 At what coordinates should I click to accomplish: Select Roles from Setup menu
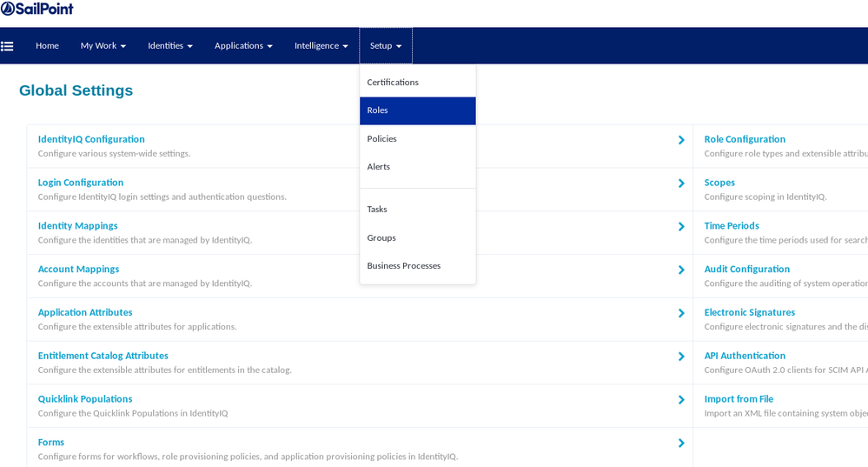[378, 110]
